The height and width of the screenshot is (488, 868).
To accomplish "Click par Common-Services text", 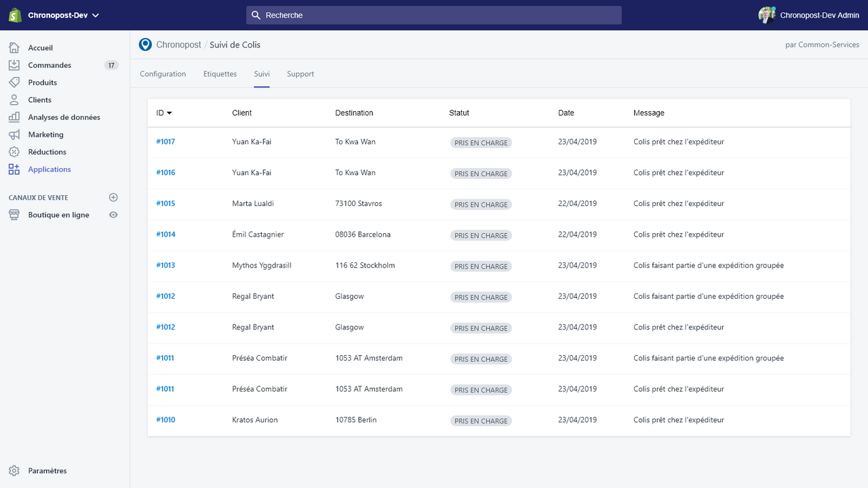I will click(x=823, y=45).
